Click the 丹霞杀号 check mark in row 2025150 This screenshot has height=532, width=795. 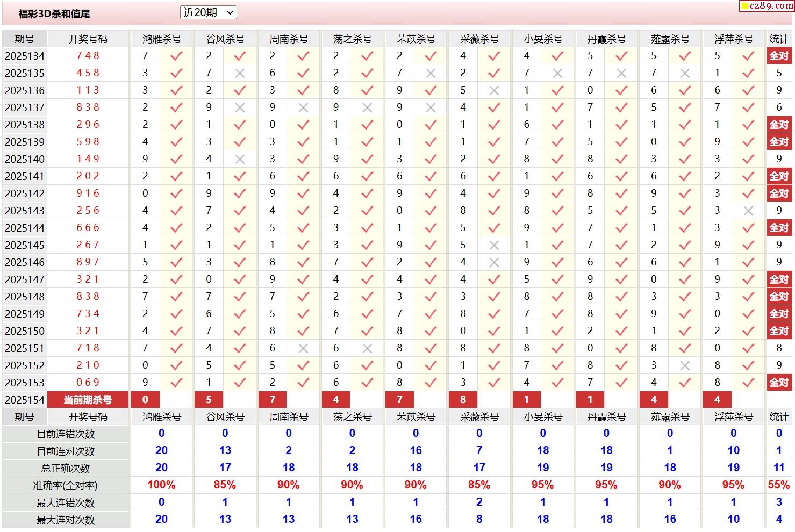click(x=621, y=331)
